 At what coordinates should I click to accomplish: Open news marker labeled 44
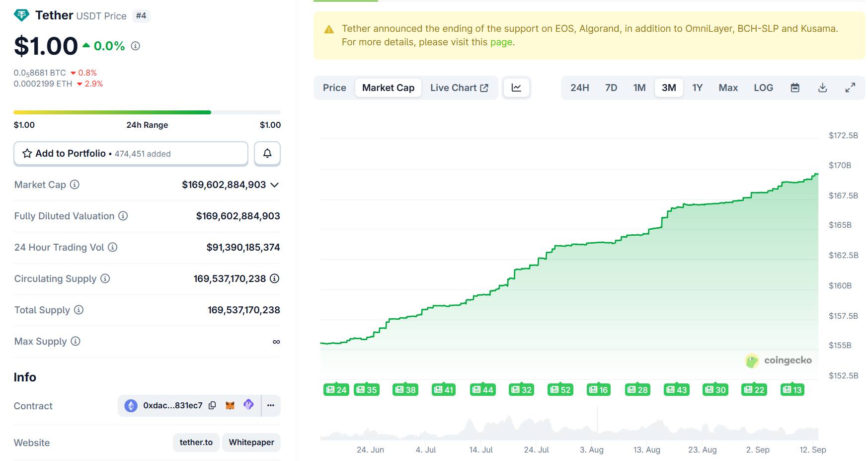(482, 390)
